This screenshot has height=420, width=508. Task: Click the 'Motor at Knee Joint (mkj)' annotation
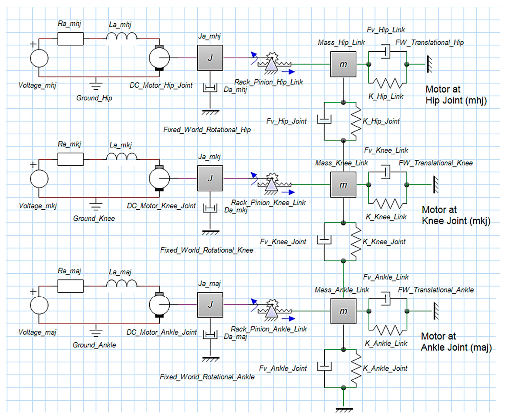click(456, 215)
